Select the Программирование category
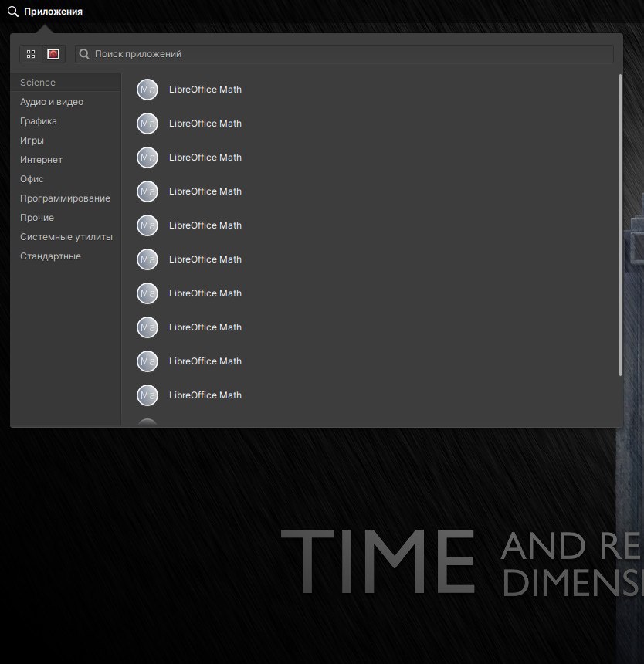 (66, 198)
